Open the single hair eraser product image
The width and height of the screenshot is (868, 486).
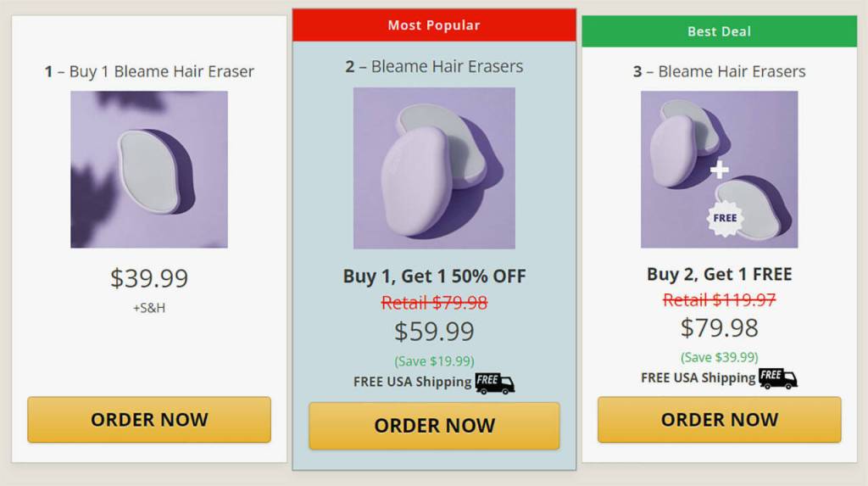pyautogui.click(x=149, y=170)
